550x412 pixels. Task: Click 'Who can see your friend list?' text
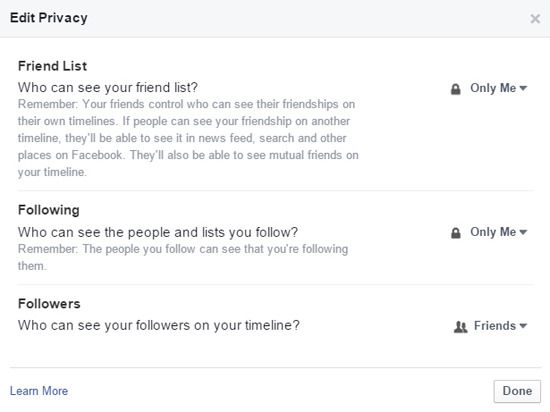(x=108, y=88)
